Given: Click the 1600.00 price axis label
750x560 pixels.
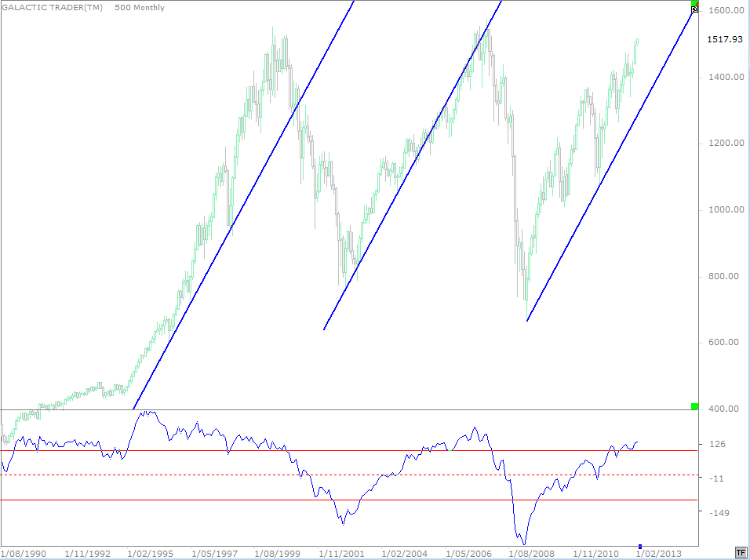Looking at the screenshot, I should coord(726,10).
